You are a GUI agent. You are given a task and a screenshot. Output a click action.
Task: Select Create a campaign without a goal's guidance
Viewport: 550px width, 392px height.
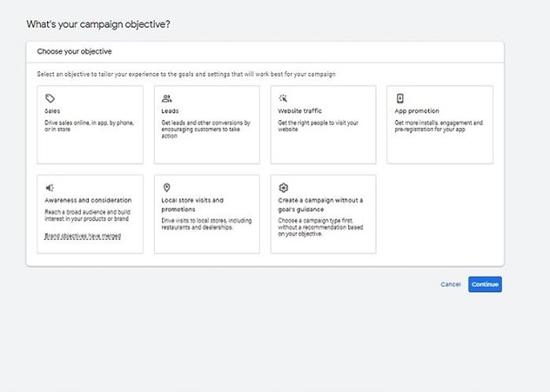pos(319,204)
